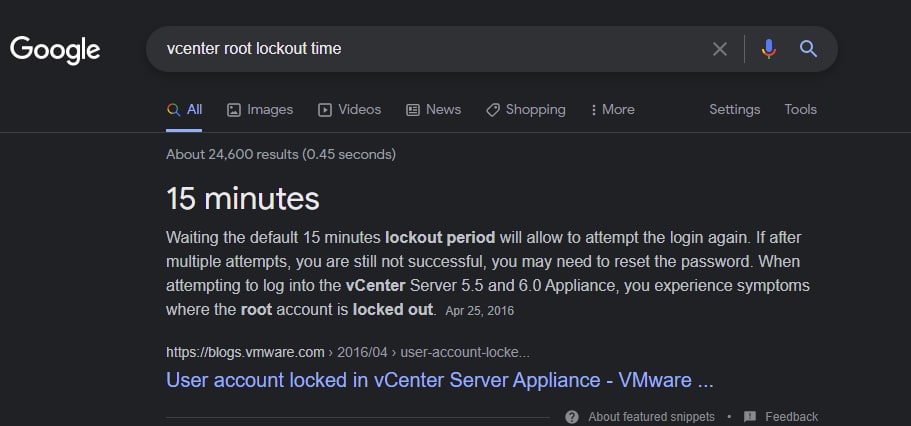Open User account locked in vCenter link
Viewport: 911px width, 426px height.
click(x=440, y=380)
